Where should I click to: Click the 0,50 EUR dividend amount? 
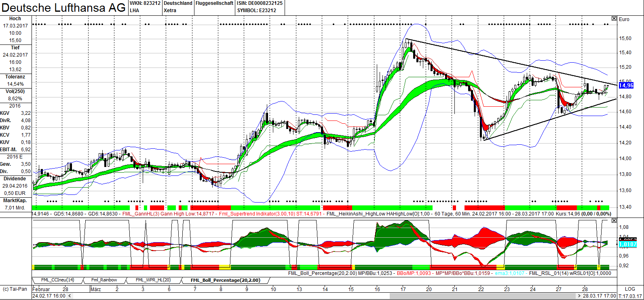tap(15, 193)
